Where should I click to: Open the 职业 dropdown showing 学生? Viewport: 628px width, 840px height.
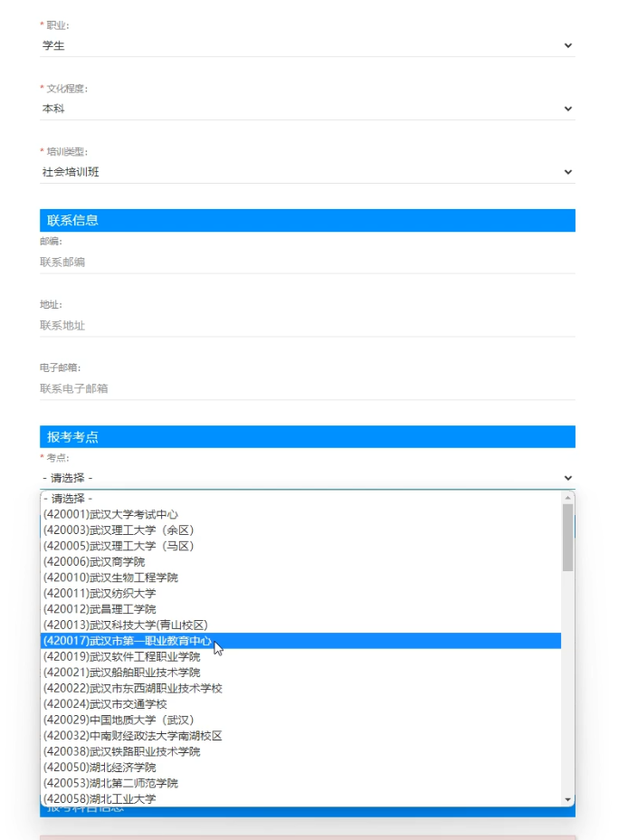tap(307, 45)
